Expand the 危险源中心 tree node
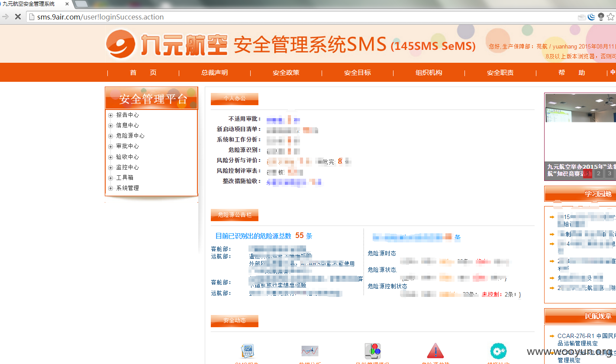616x364 pixels. [110, 136]
